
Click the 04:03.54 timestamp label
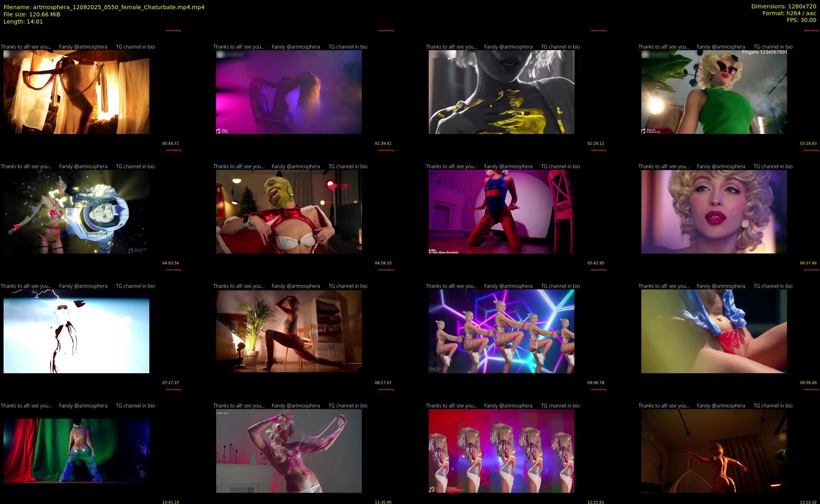click(171, 263)
